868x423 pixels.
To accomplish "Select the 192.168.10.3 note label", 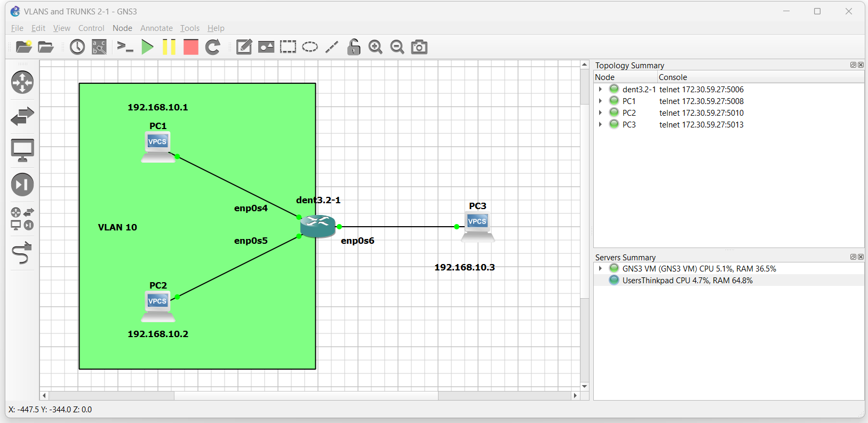I will coord(465,267).
